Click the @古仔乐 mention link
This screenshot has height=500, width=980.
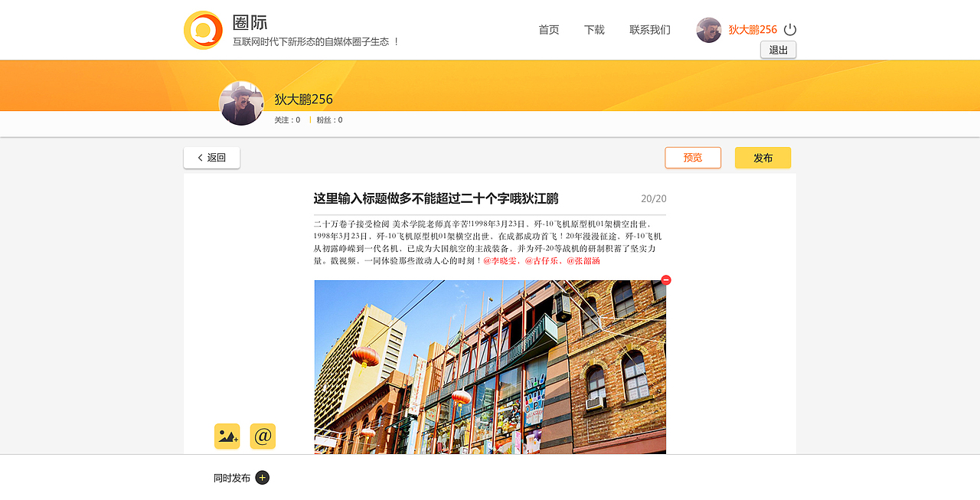pos(543,260)
